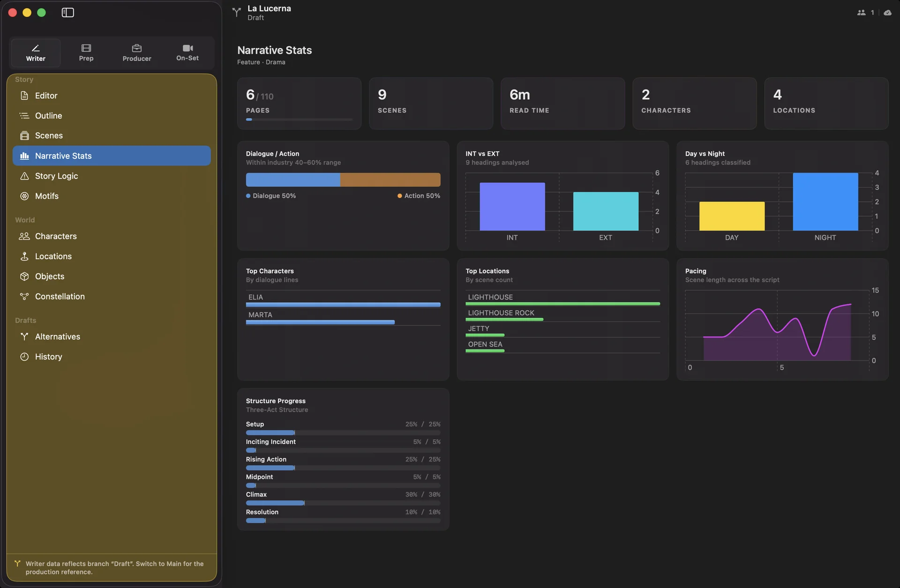Click the purple INT bar
Image resolution: width=900 pixels, height=588 pixels.
point(512,207)
